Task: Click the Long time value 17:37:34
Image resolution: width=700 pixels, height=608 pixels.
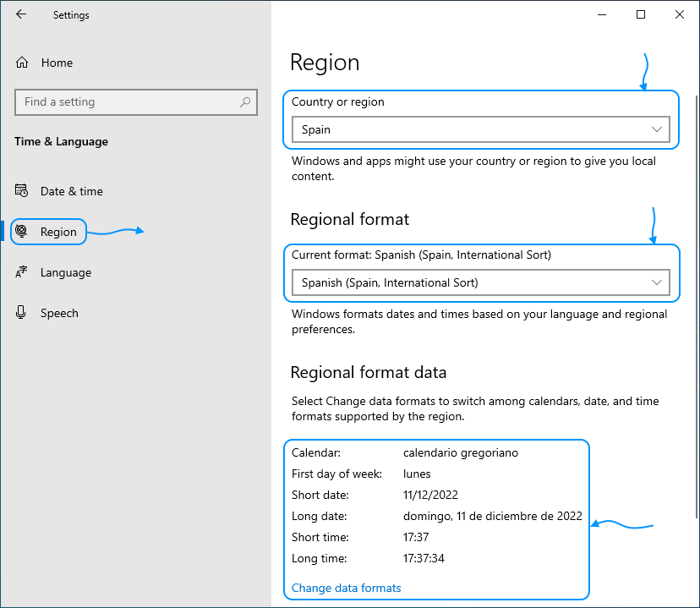Action: (x=424, y=558)
